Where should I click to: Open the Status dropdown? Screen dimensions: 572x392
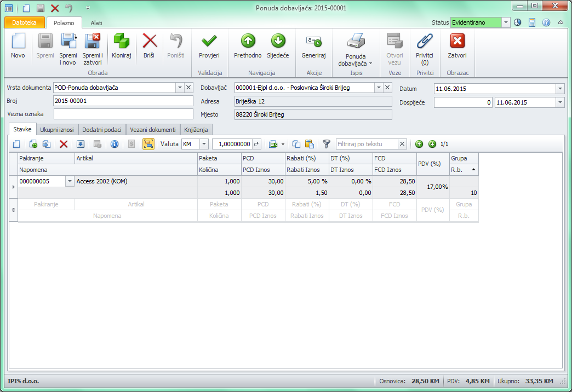click(506, 22)
